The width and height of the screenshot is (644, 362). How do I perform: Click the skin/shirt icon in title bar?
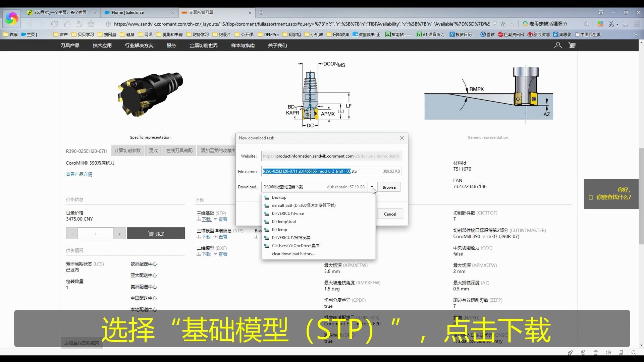601,12
